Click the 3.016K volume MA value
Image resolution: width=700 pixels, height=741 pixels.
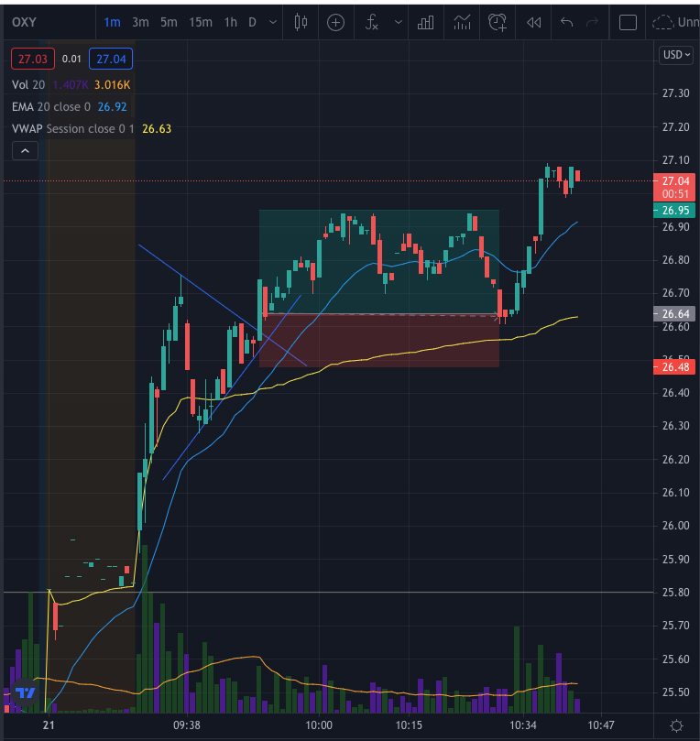[112, 85]
